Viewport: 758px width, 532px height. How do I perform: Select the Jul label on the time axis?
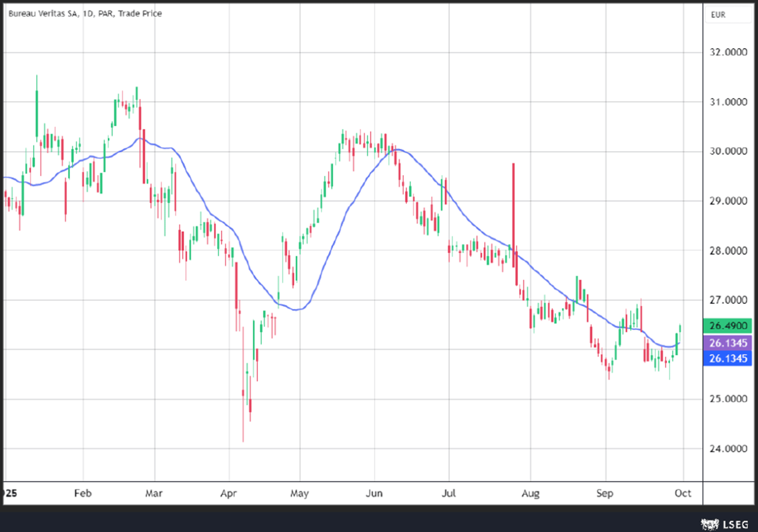click(449, 493)
